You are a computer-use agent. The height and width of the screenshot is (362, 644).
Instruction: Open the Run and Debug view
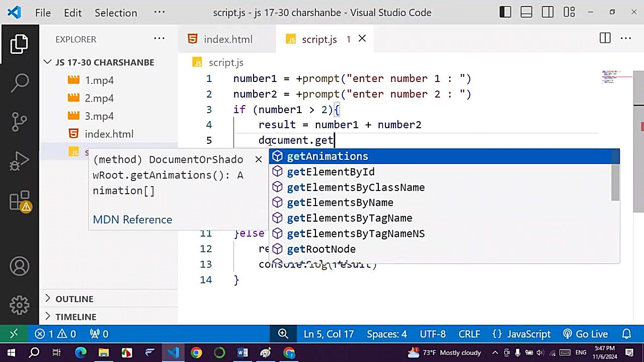coord(19,161)
